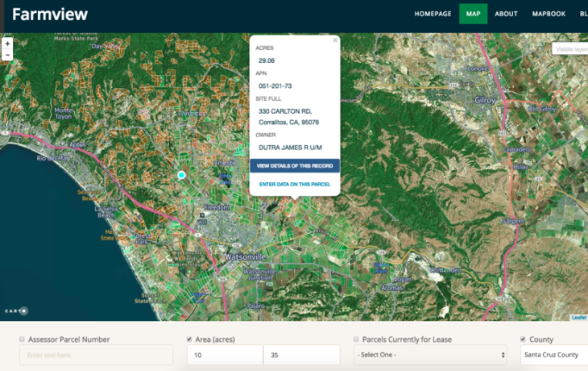Open the Leaflet attribution link
The width and height of the screenshot is (588, 371).
coord(579,317)
